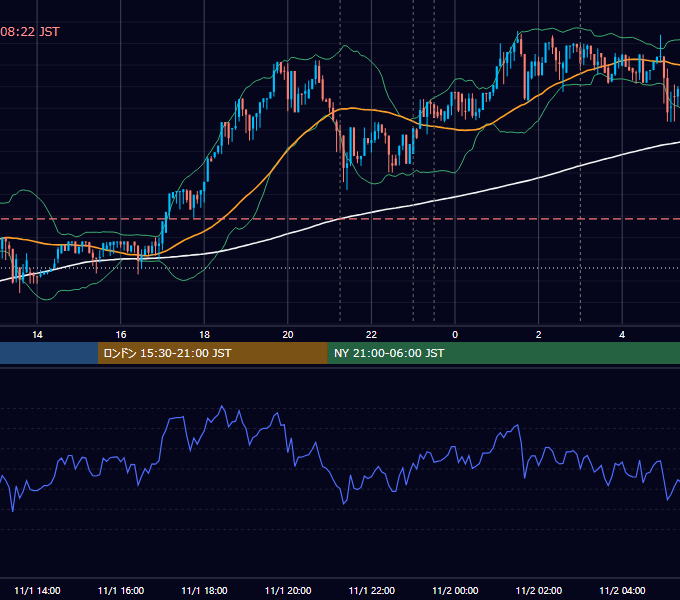The image size is (680, 600).
Task: Click the 20 hour axis label
Action: click(288, 335)
